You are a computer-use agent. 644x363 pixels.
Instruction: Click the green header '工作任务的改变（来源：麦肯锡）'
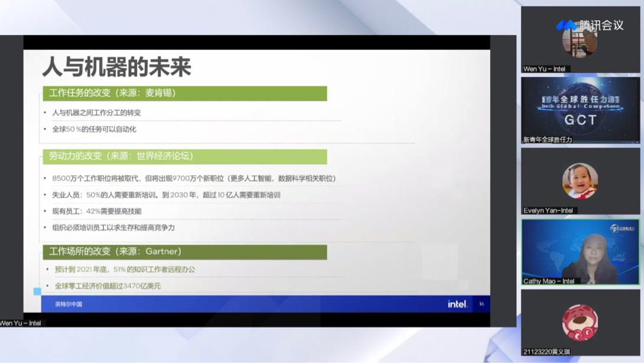click(x=184, y=93)
